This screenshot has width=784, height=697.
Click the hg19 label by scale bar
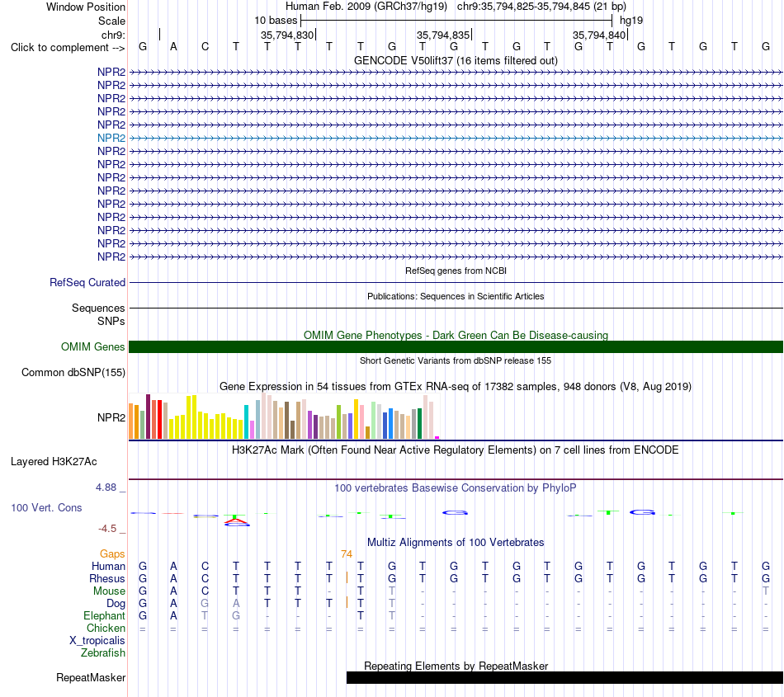coord(631,21)
